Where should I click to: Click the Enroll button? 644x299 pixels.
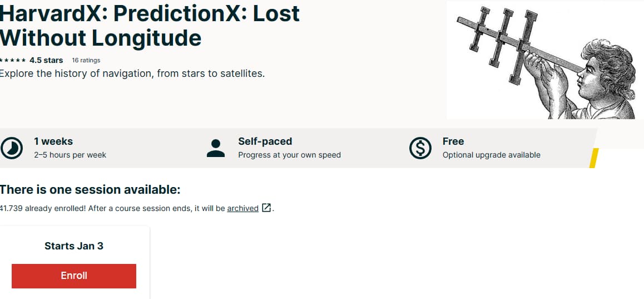coord(74,276)
